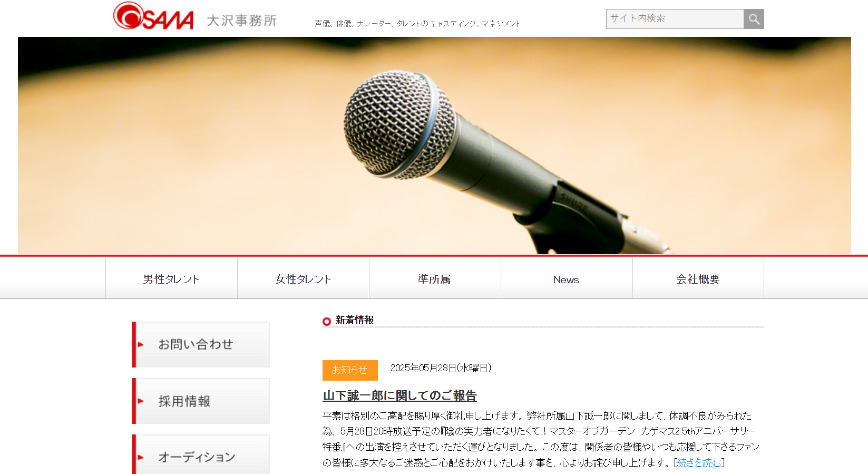This screenshot has height=474, width=868.
Task: Open the 会社概要 page
Action: click(698, 278)
